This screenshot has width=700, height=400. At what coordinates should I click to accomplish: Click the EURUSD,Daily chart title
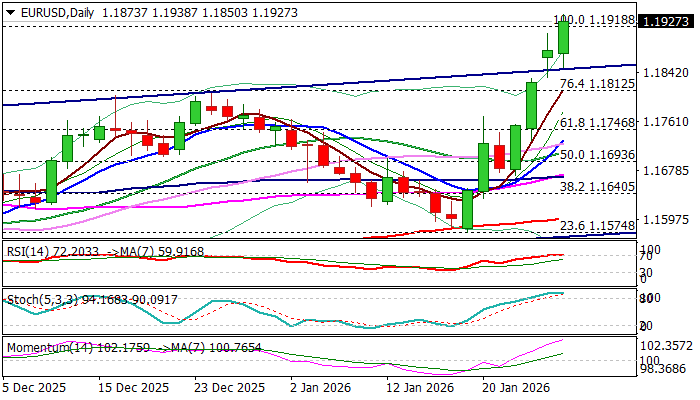click(x=47, y=7)
